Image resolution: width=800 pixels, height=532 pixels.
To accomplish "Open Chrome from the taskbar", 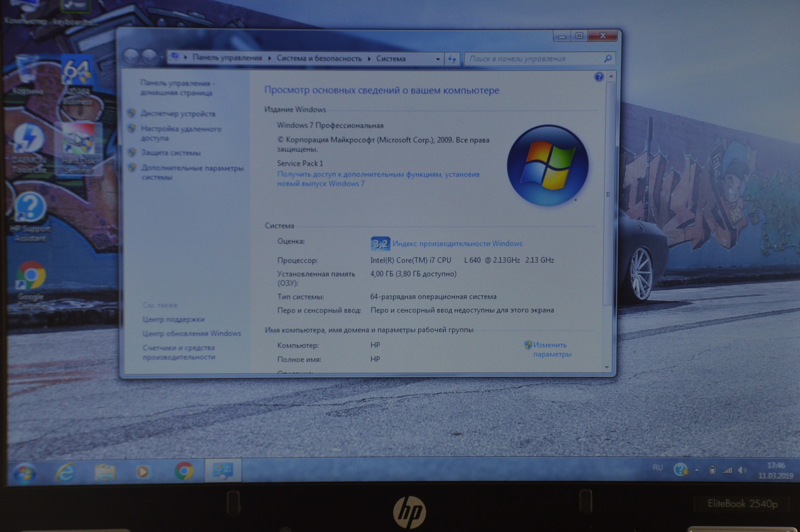I will [x=184, y=471].
